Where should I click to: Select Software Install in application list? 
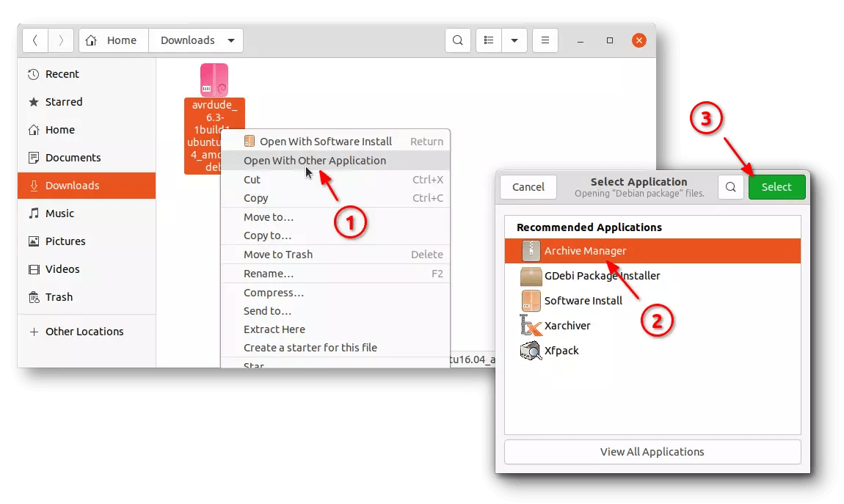coord(652,301)
